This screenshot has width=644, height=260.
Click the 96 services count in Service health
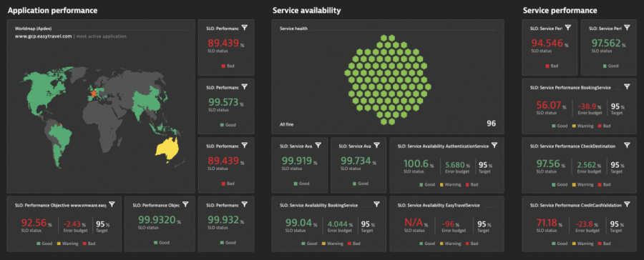[x=491, y=124]
